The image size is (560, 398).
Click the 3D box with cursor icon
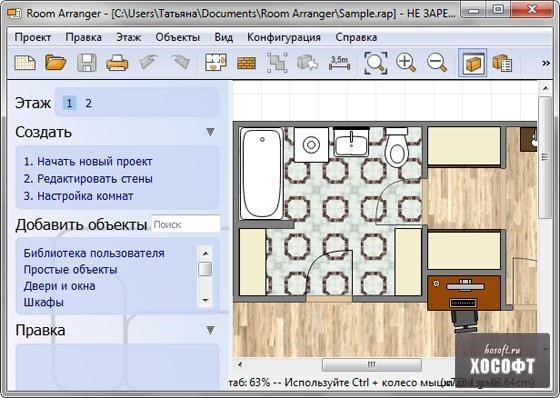click(x=308, y=63)
